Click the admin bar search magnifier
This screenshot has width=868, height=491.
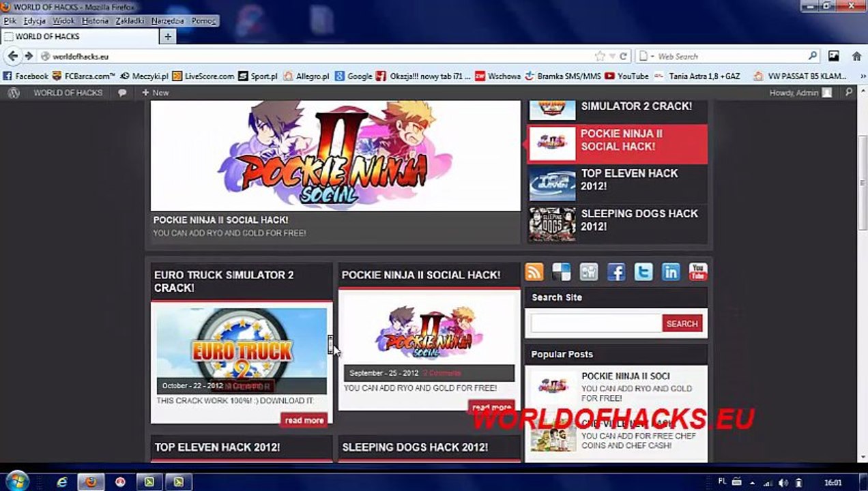pyautogui.click(x=849, y=93)
